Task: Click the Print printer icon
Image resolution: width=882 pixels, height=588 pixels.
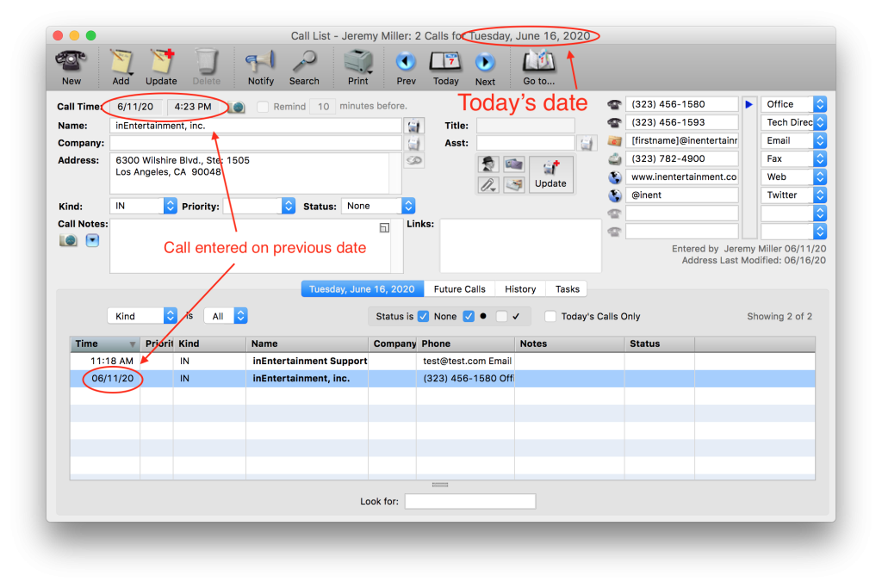Action: click(357, 62)
